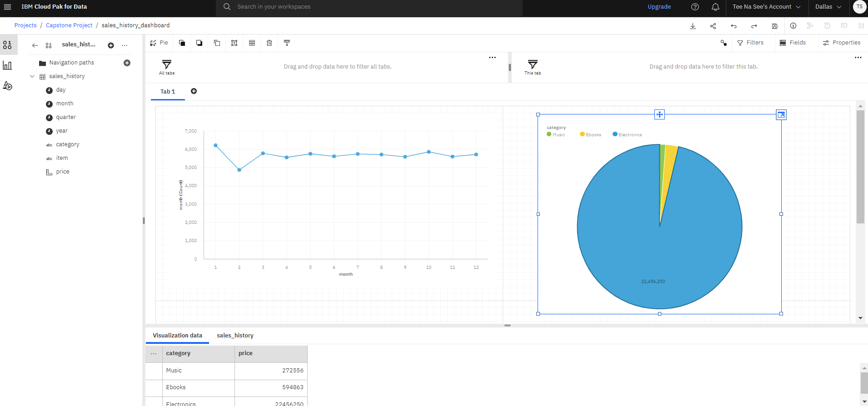This screenshot has width=868, height=406.
Task: Click the save dashboard floppy disk icon
Action: (774, 26)
